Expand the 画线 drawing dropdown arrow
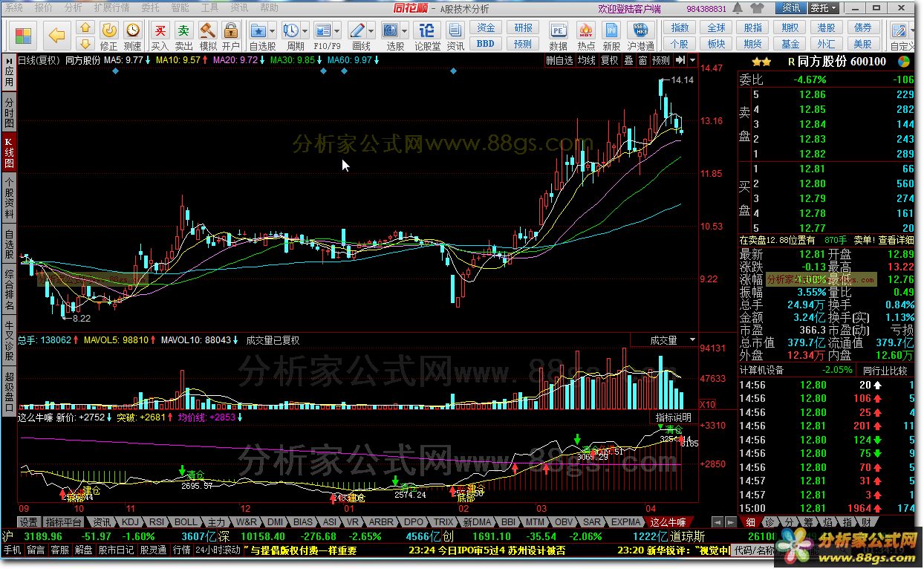Screen dimensions: 924x569 pyautogui.click(x=371, y=31)
